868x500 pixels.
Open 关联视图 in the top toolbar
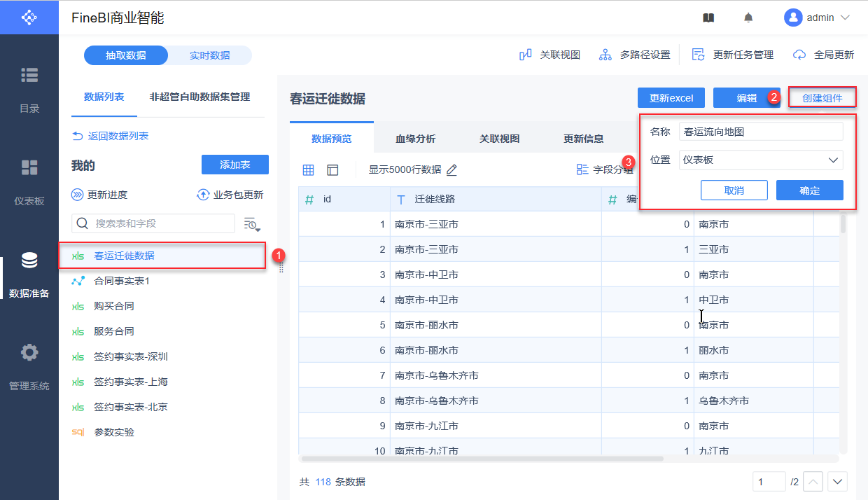click(549, 55)
